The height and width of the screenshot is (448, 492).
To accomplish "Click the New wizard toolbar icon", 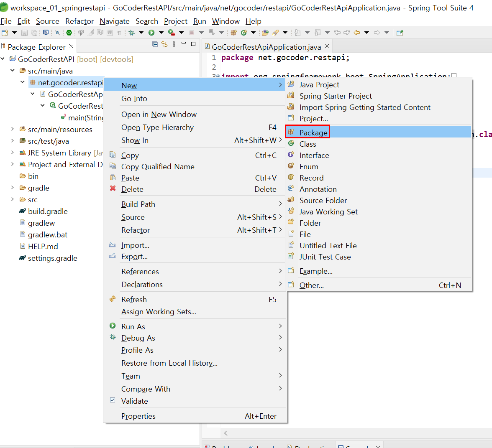I will point(5,33).
